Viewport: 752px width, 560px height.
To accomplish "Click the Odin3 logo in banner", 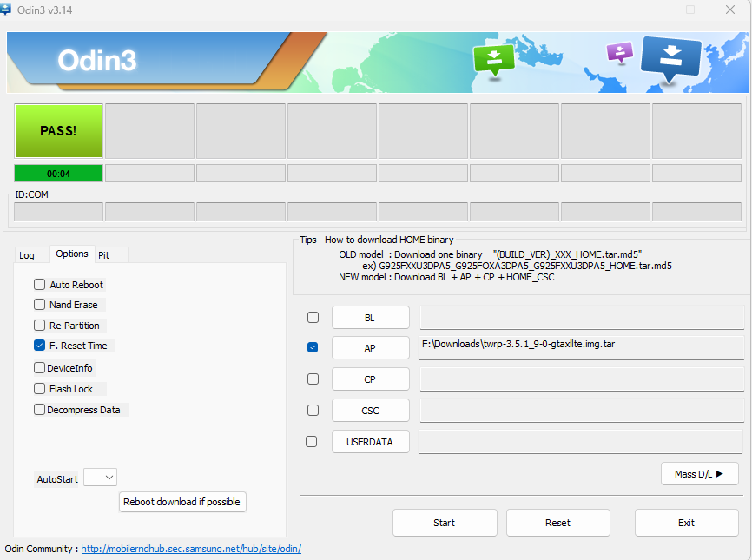I will pos(96,60).
